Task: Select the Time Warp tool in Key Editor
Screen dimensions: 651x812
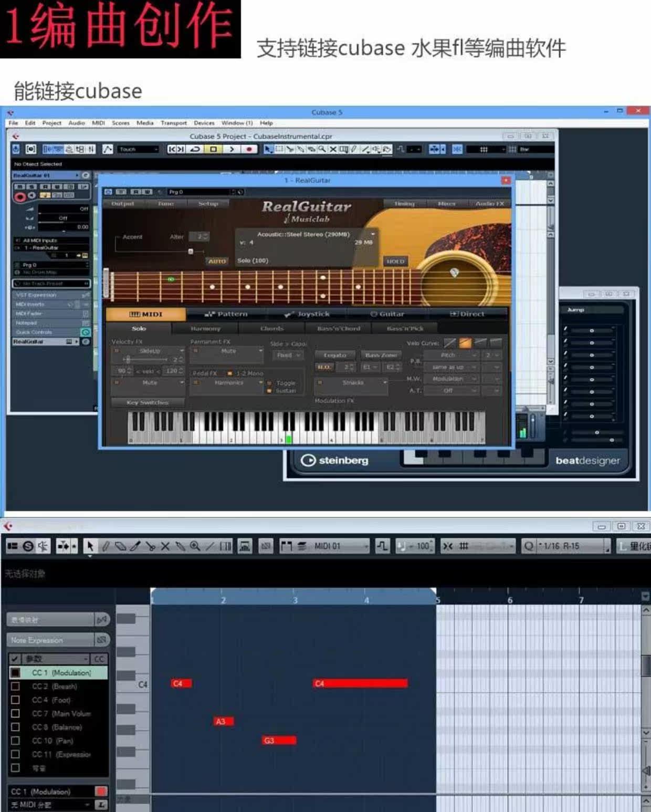Action: pyautogui.click(x=225, y=546)
